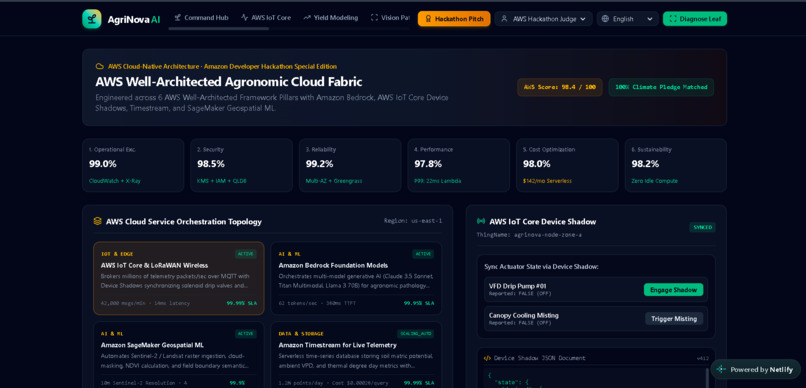806x388 pixels.
Task: Click the $142/mo Serverless label
Action: pos(547,181)
